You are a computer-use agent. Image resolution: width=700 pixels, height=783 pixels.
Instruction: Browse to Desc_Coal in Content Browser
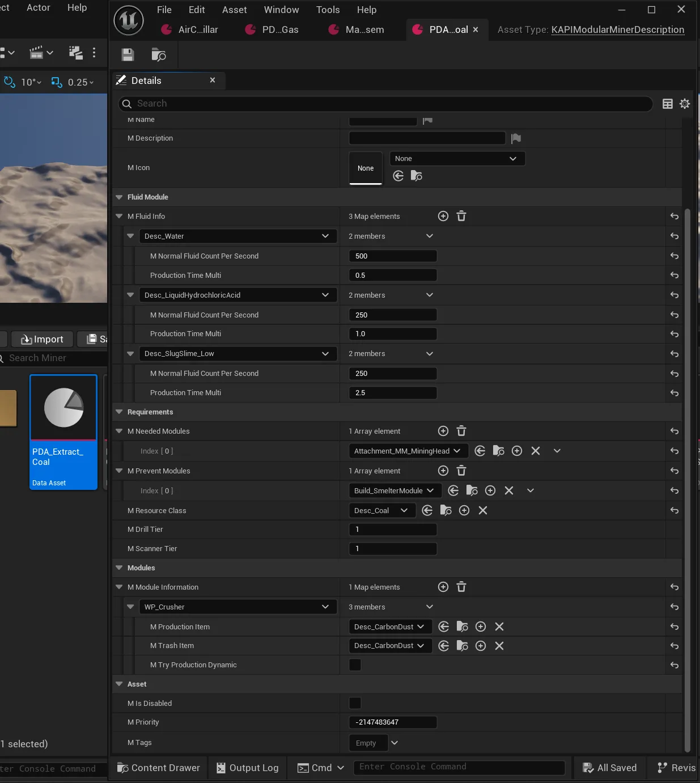pyautogui.click(x=446, y=510)
